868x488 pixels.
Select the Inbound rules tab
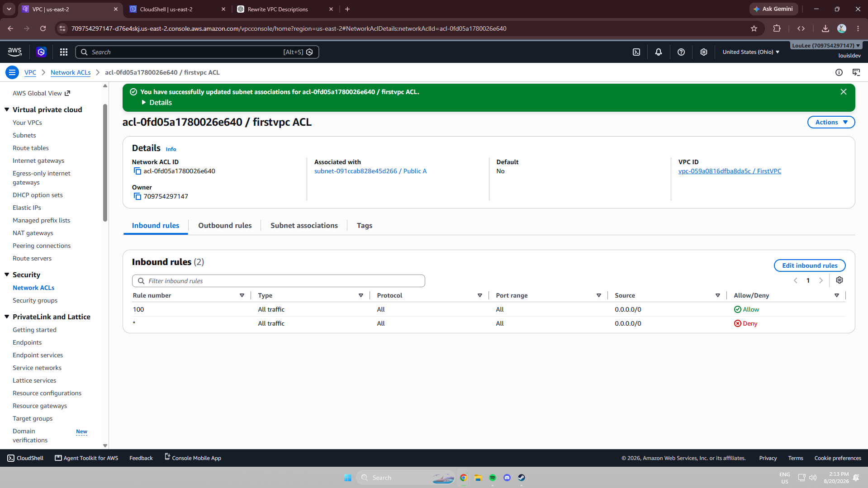(156, 225)
